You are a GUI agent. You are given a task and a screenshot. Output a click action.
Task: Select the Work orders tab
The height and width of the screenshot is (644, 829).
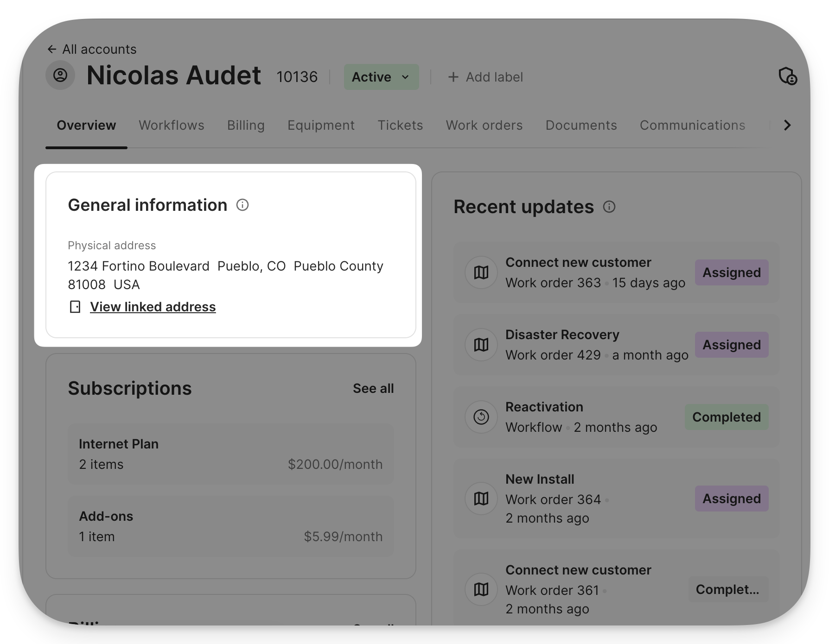pos(484,125)
